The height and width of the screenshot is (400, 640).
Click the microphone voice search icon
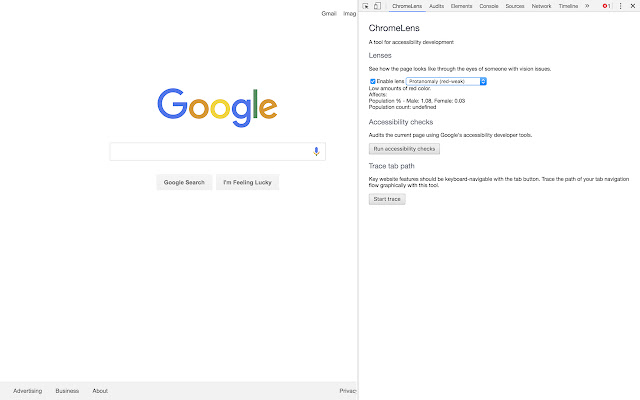[x=316, y=151]
